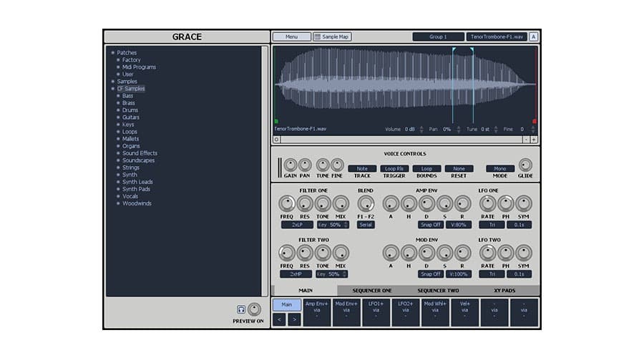Click LFO One SYM knob
This screenshot has height=358, width=644.
pos(523,203)
